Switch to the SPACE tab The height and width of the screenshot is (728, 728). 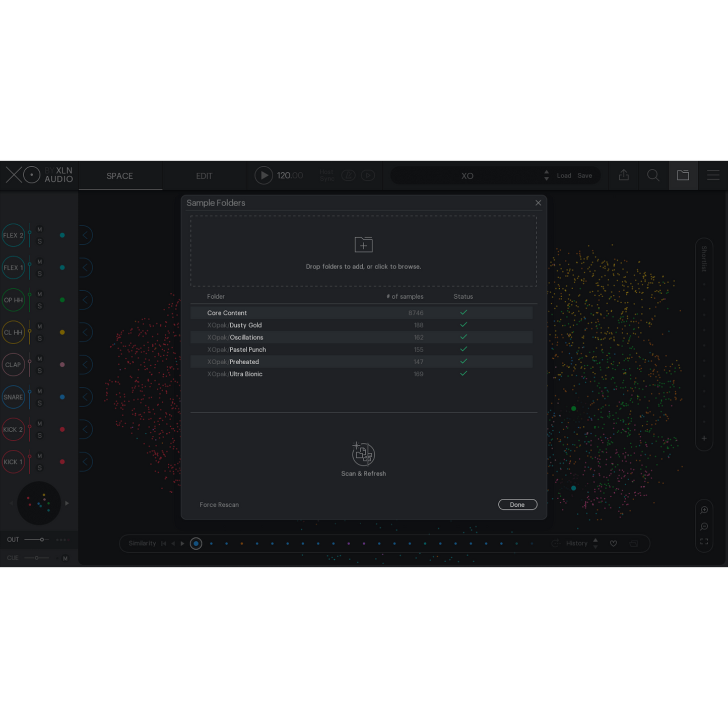(120, 176)
